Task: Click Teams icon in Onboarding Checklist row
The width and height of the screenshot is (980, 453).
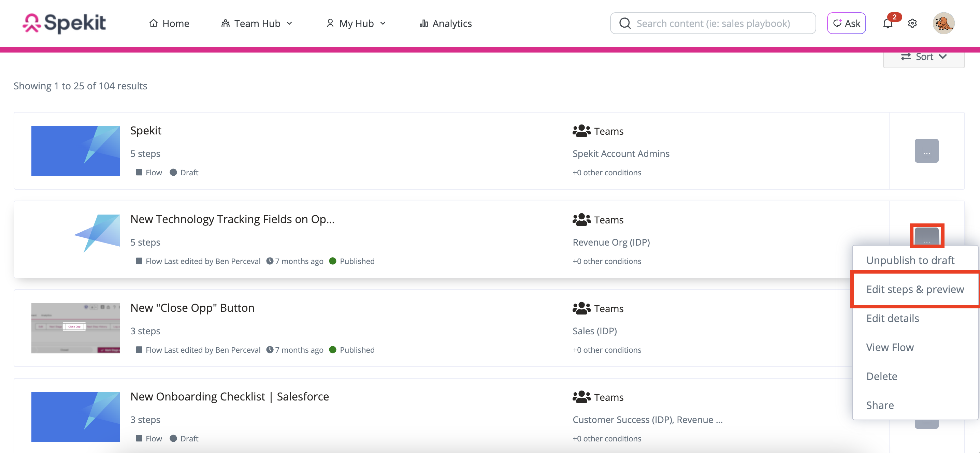Action: coord(581,397)
